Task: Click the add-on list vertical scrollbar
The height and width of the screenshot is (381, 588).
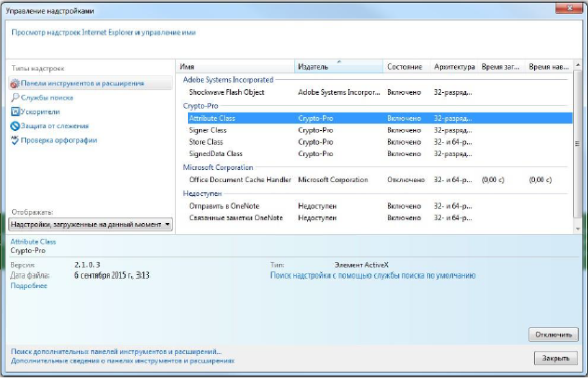Action: 577,144
